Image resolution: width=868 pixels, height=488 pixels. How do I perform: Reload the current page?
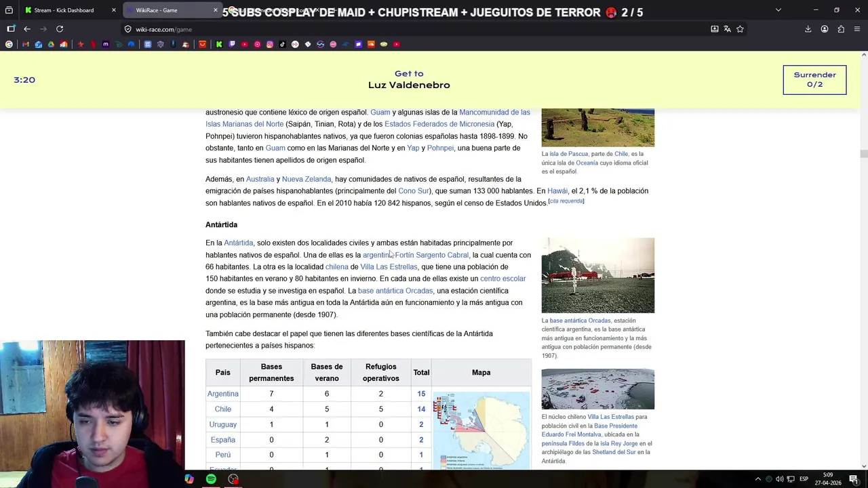[x=60, y=29]
